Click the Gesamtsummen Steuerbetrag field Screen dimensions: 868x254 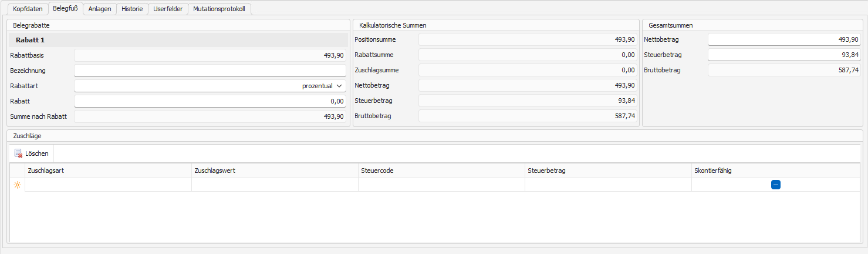coord(783,55)
